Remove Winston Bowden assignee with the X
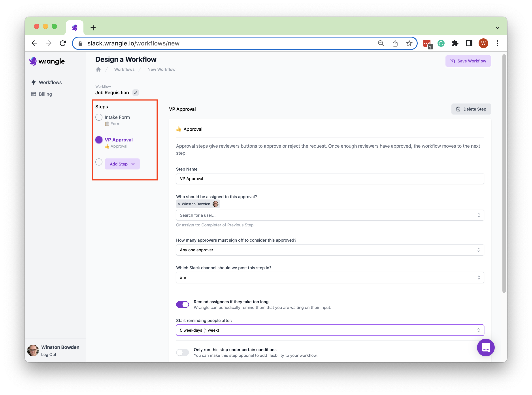This screenshot has height=395, width=532. click(x=179, y=204)
